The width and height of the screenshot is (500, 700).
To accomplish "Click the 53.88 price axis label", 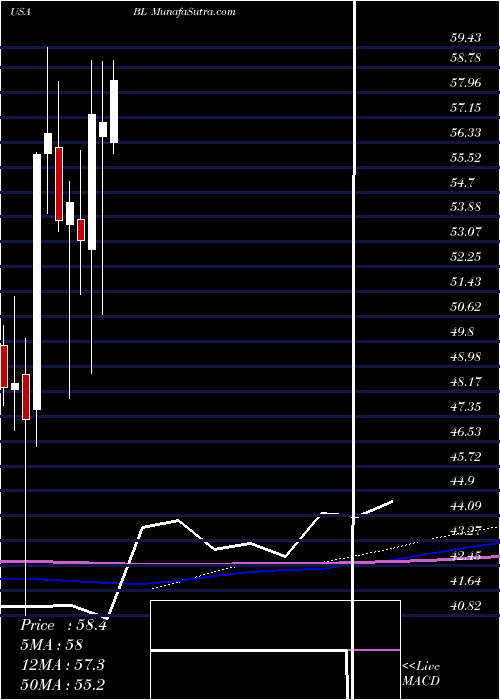I will tap(466, 207).
